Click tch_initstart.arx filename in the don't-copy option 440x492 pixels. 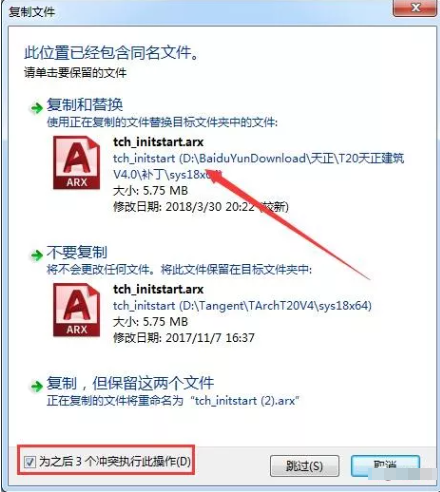158,289
